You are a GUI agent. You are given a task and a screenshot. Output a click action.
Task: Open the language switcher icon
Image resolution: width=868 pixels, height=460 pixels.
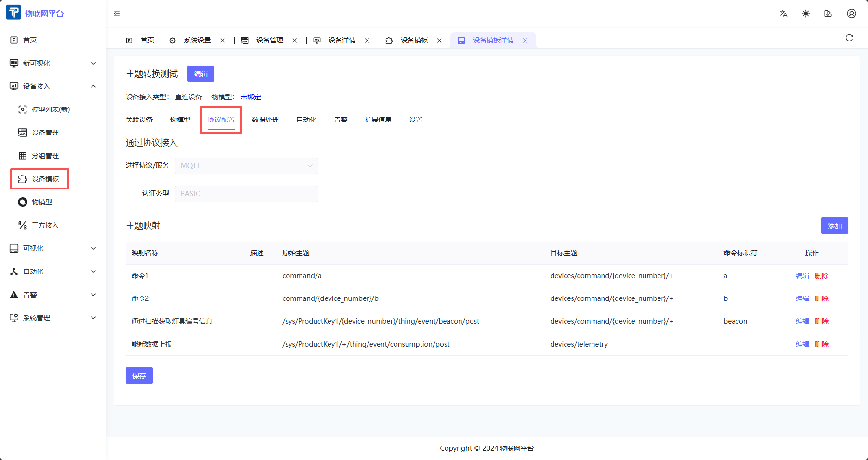click(783, 14)
